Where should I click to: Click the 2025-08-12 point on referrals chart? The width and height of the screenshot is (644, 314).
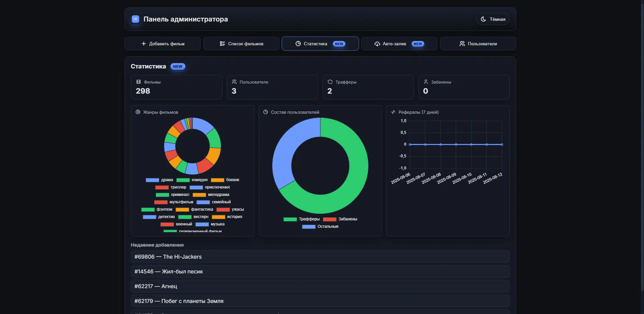502,145
